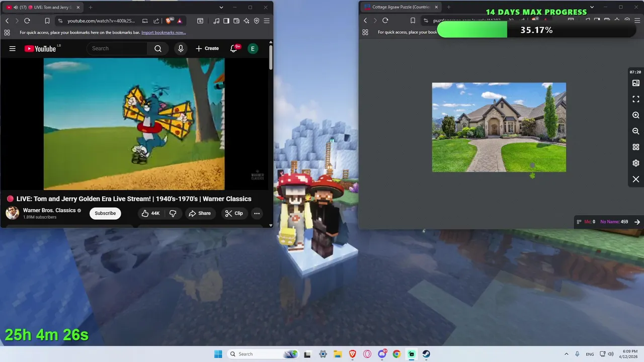644x362 pixels.
Task: Show hidden system tray icons
Action: pyautogui.click(x=567, y=354)
